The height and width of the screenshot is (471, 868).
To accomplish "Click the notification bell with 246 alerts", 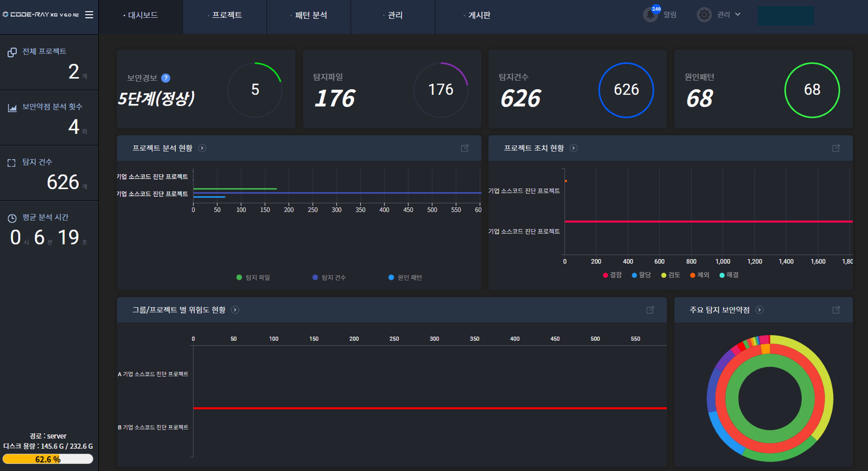I will [x=650, y=15].
